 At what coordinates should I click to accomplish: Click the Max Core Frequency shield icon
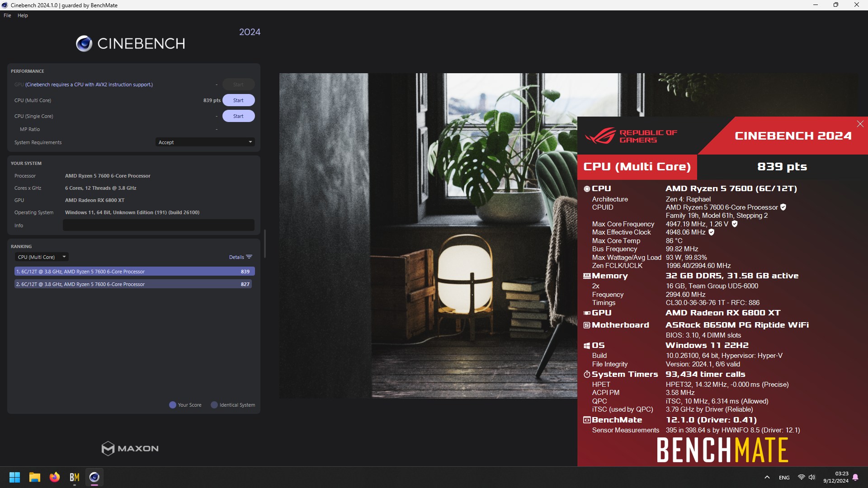coord(735,224)
